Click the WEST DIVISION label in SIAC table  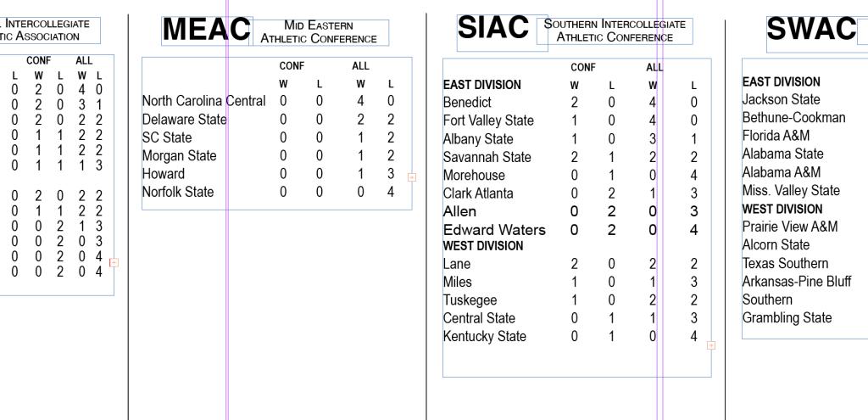point(482,246)
